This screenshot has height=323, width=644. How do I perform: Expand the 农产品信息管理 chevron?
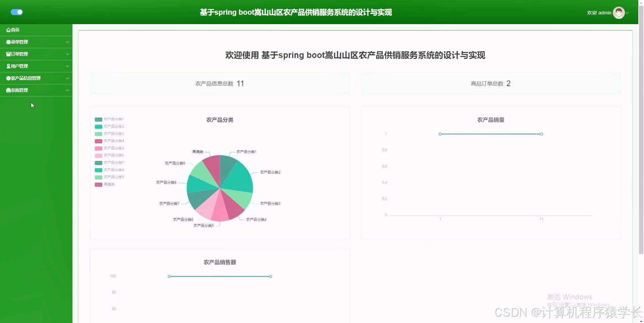[67, 78]
